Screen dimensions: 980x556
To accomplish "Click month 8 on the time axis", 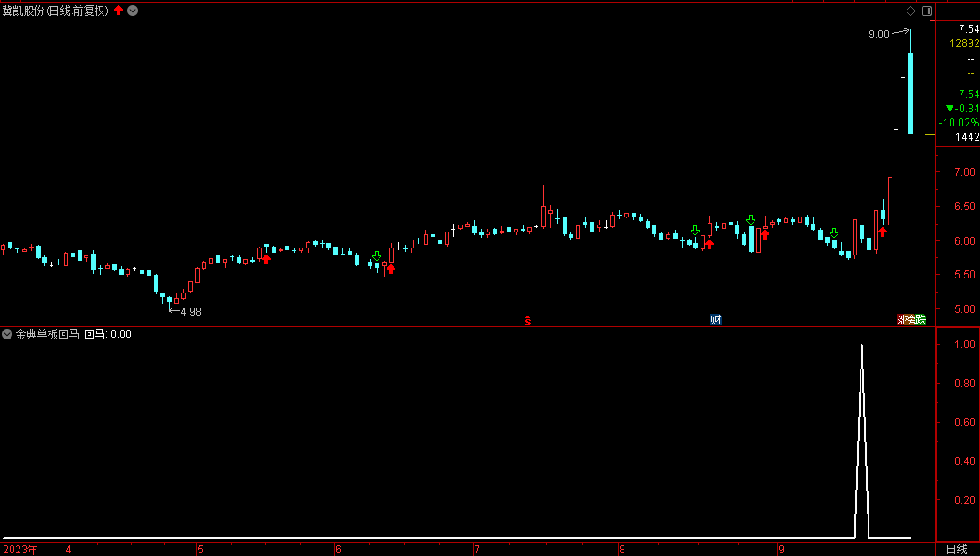I will 622,550.
